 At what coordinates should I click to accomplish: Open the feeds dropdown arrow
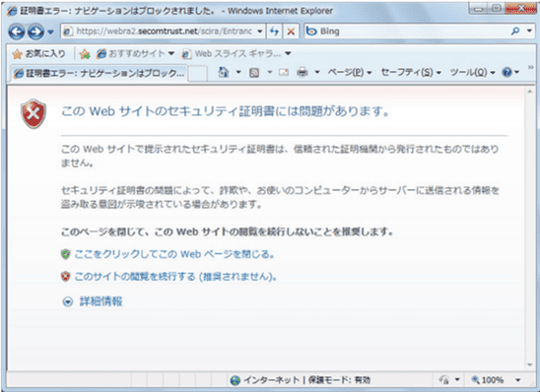(270, 72)
